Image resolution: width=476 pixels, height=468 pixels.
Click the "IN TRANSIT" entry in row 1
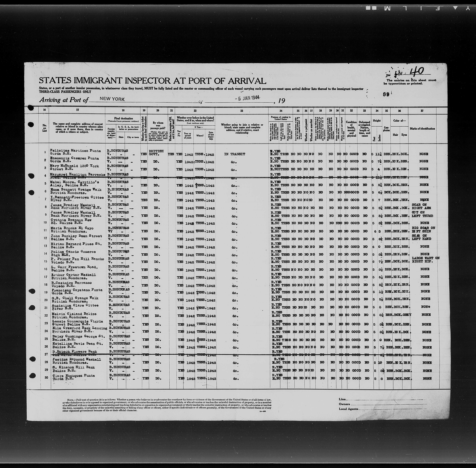234,154
